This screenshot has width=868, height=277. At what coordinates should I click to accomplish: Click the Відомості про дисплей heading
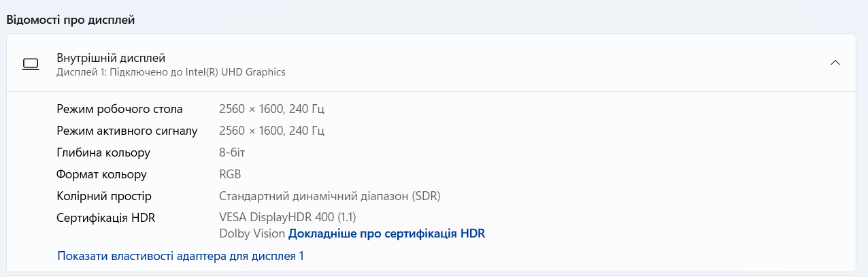point(71,20)
